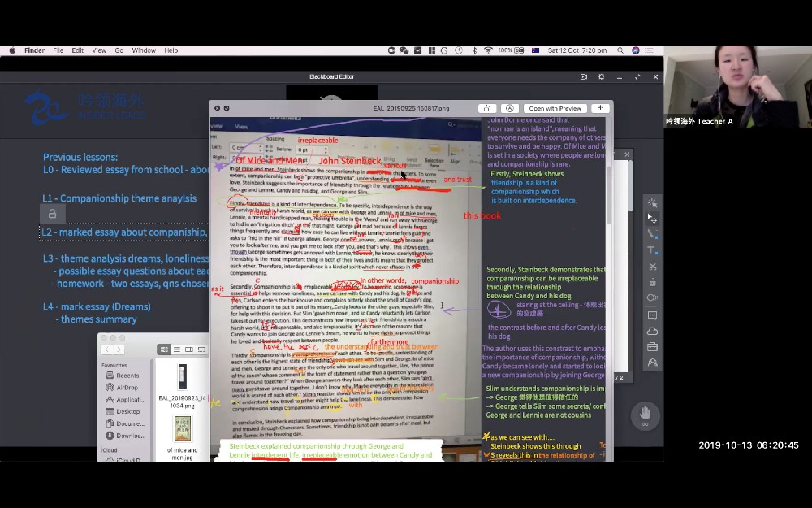The height and width of the screenshot is (508, 812).
Task: Toggle the lock icon on lesson notes
Action: (x=52, y=214)
